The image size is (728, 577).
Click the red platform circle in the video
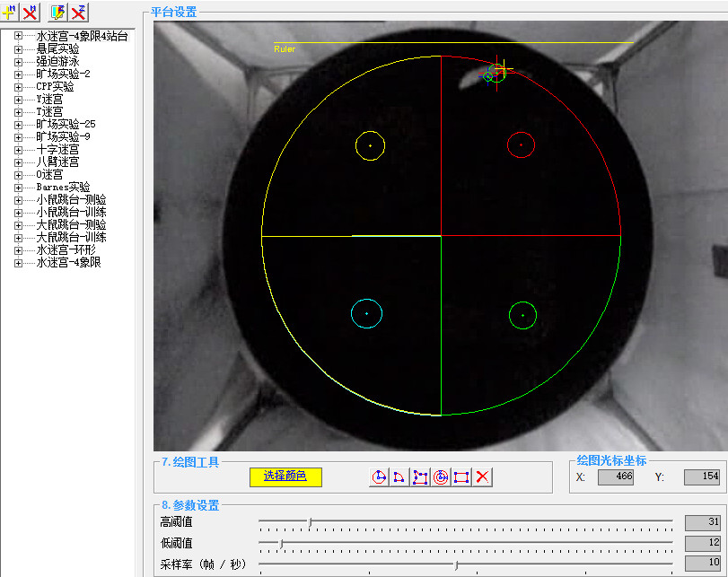click(521, 144)
